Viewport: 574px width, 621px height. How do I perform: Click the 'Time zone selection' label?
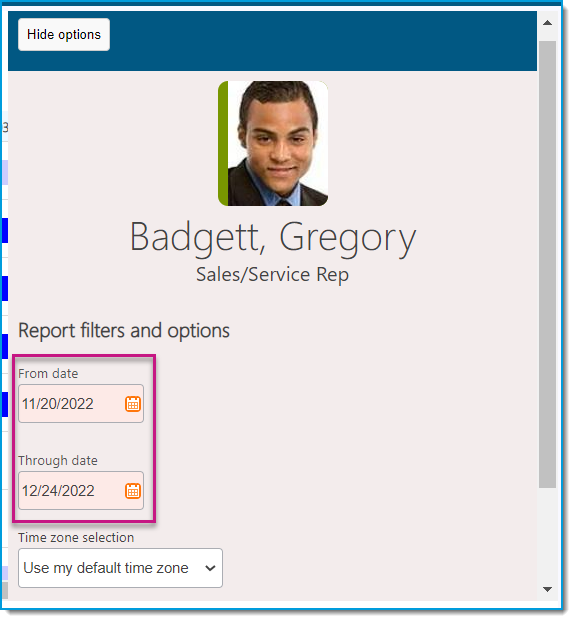tap(76, 537)
